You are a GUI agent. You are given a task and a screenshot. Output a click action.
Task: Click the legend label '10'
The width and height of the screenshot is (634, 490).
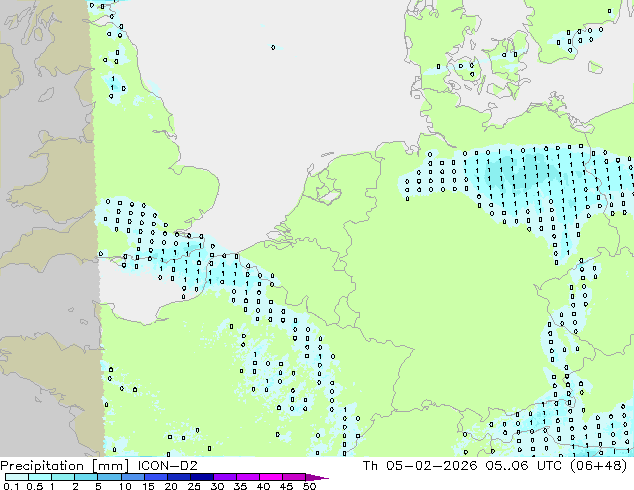125,486
